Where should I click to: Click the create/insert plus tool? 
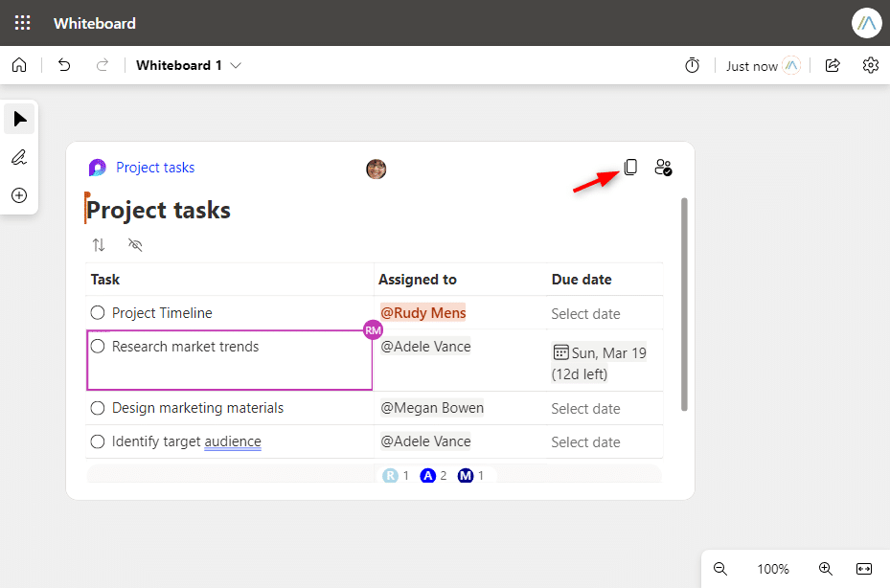click(x=19, y=195)
